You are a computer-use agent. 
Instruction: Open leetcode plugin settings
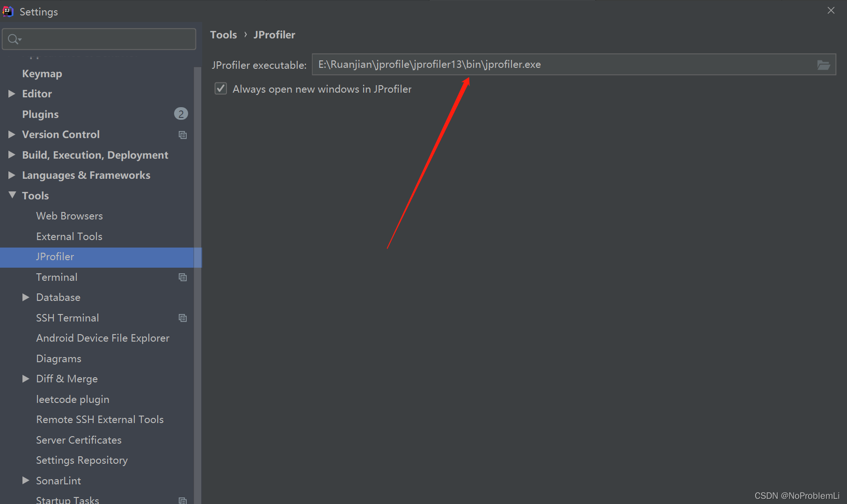pyautogui.click(x=73, y=400)
